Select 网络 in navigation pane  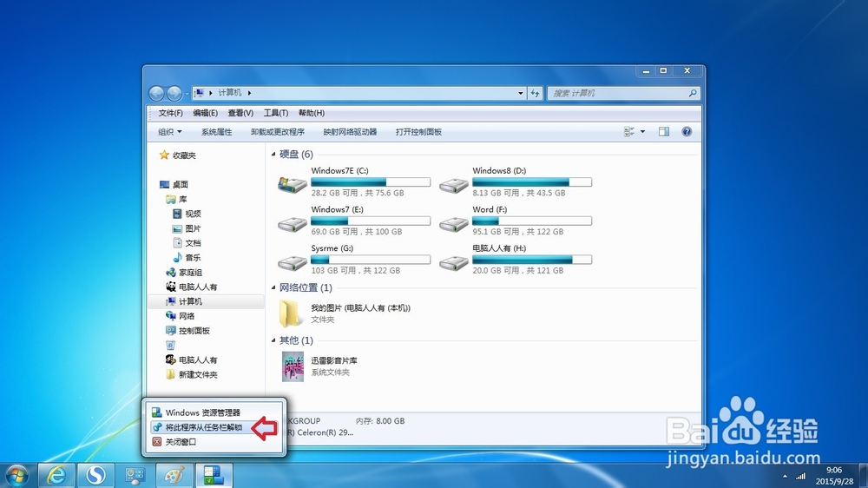pyautogui.click(x=187, y=316)
